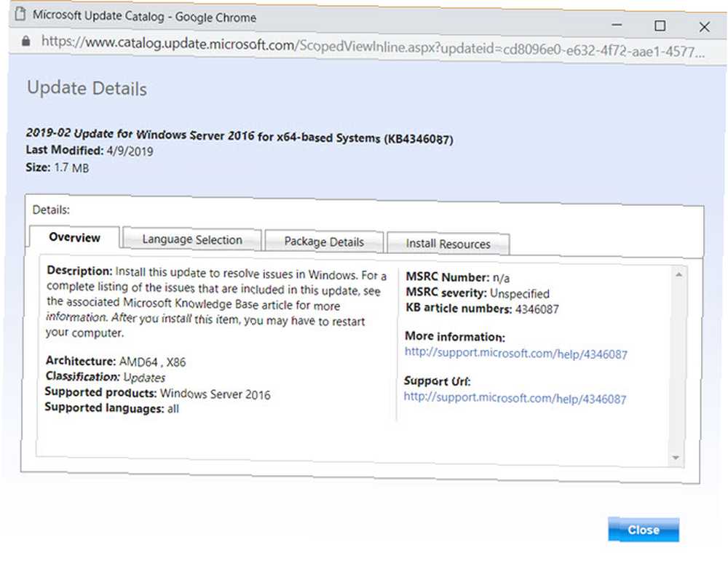The width and height of the screenshot is (728, 577).
Task: Click the details scrollbar up arrow
Action: (x=678, y=275)
